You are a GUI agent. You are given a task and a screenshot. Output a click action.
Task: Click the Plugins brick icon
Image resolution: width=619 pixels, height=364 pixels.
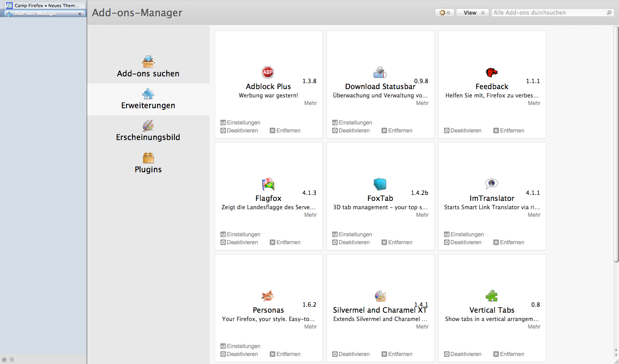point(148,158)
